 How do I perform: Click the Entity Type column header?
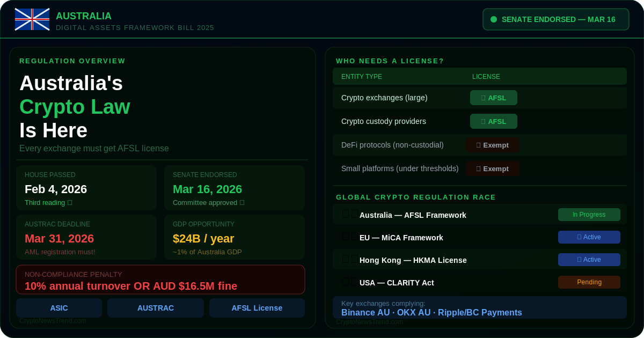coord(362,77)
